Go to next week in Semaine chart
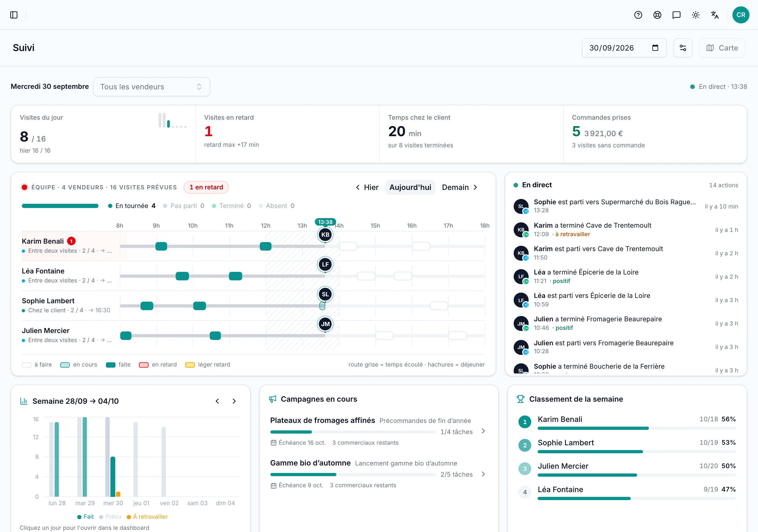Image resolution: width=758 pixels, height=532 pixels. (x=234, y=401)
